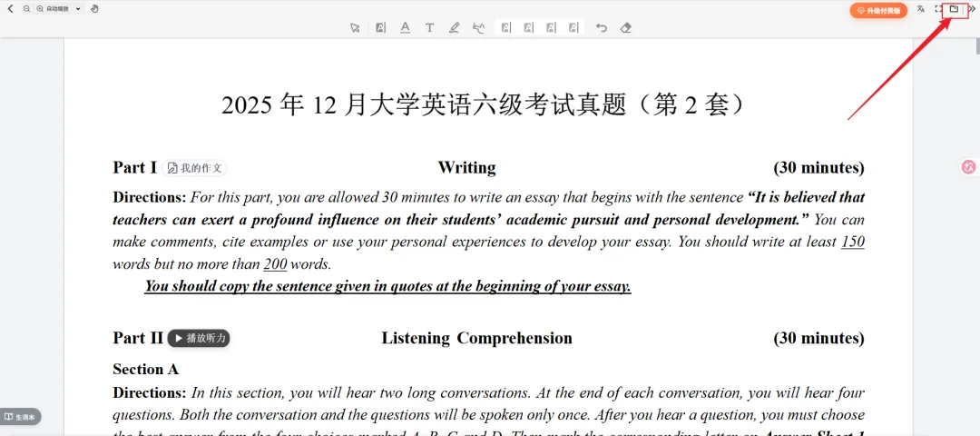Open the folder icon in top bar
The width and height of the screenshot is (980, 436).
(954, 9)
